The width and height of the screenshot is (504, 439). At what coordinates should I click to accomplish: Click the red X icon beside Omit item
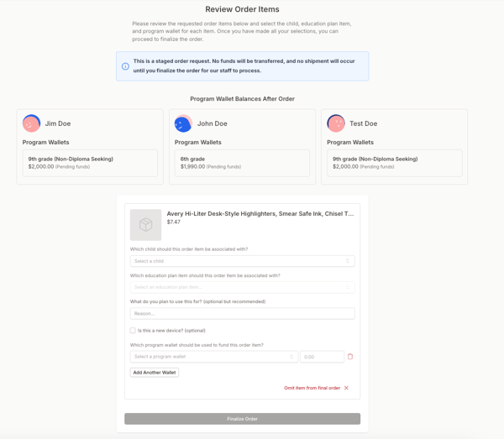(346, 388)
